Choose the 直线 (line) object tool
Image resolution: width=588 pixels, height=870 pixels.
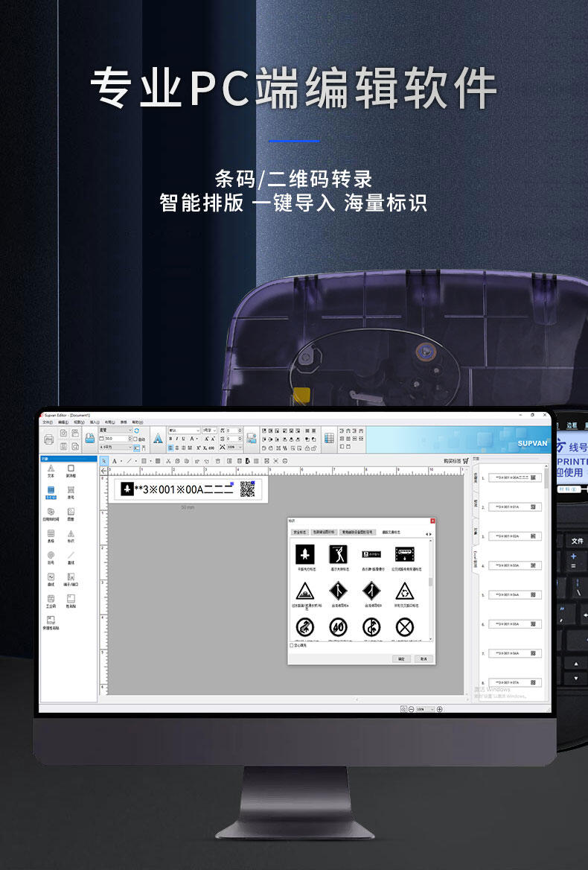pyautogui.click(x=71, y=556)
